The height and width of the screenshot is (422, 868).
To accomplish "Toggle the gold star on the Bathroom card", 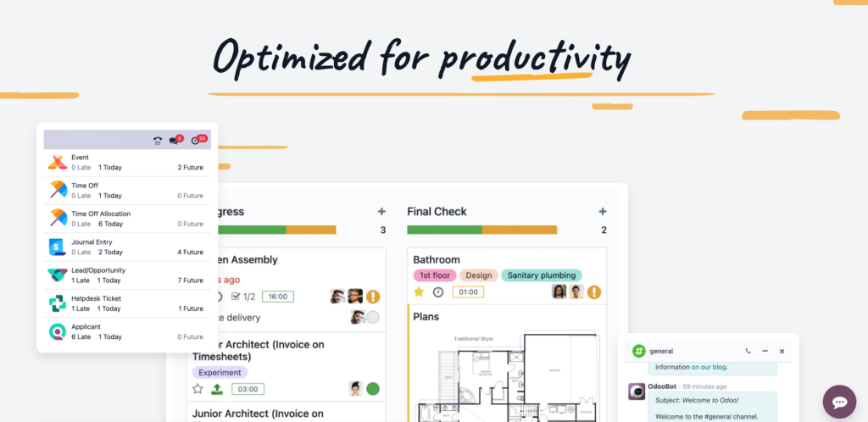I will point(419,292).
